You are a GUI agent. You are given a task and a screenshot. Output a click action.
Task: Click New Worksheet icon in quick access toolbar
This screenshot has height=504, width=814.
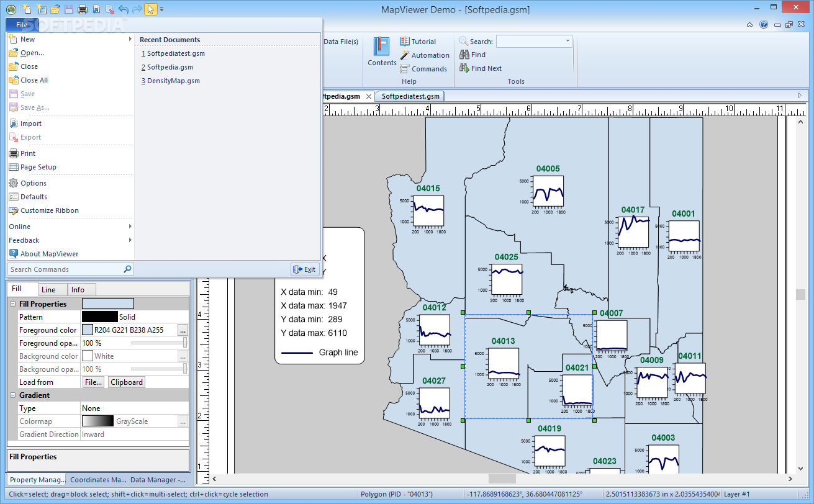pos(41,9)
